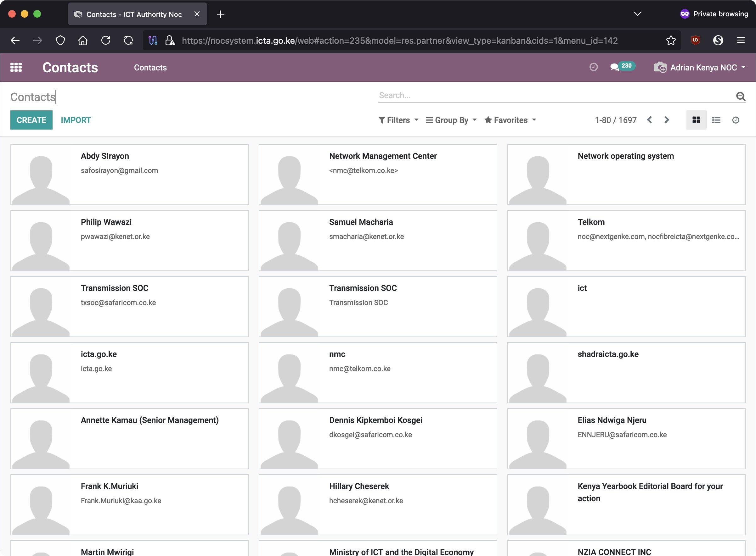
Task: Open the Favorites dropdown
Action: click(510, 120)
